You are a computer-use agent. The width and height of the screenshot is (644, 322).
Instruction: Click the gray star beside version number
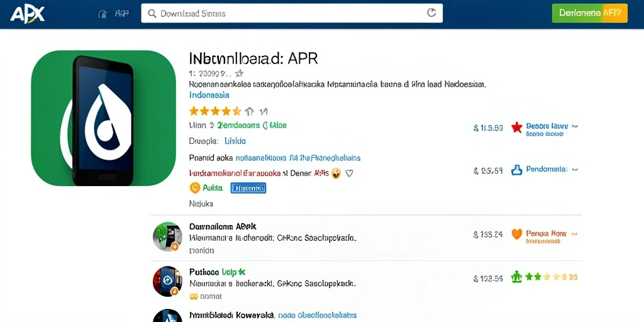pyautogui.click(x=240, y=74)
